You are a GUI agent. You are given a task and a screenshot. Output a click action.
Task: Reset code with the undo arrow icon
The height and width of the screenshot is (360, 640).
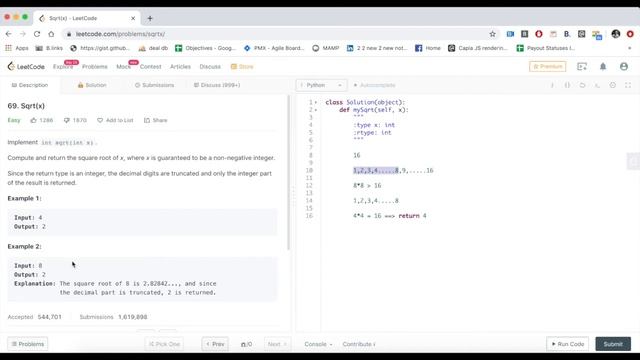[582, 85]
